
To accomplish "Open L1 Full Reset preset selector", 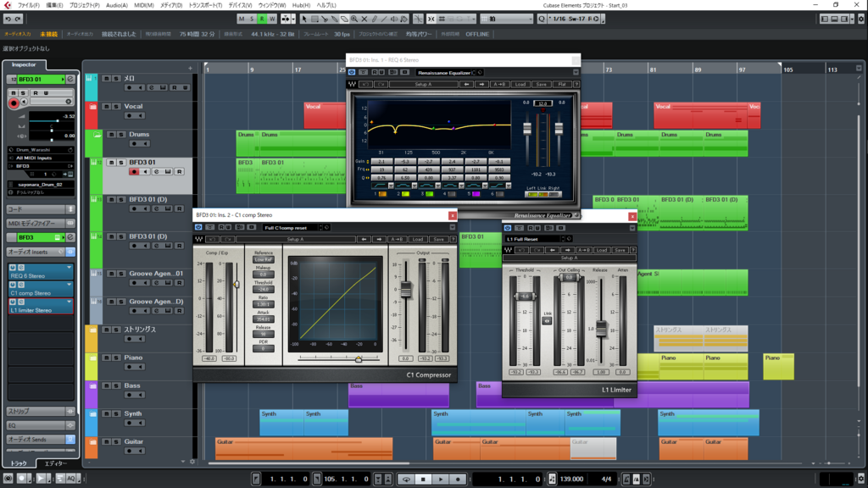I will (x=532, y=239).
